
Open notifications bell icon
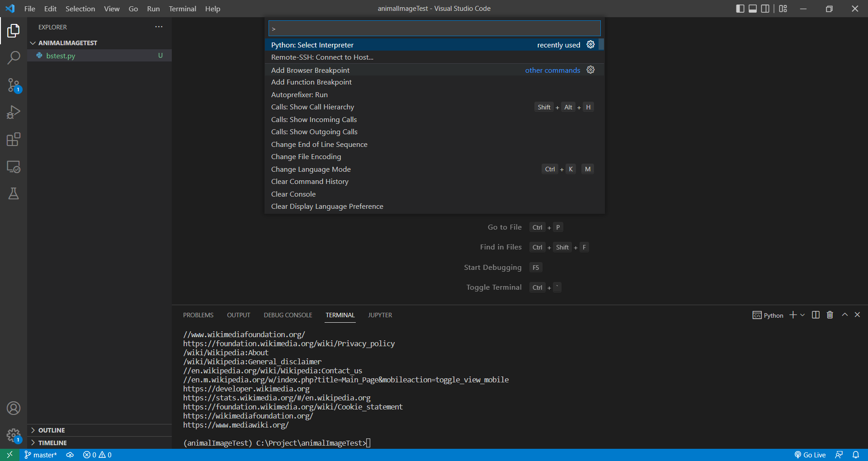click(856, 455)
